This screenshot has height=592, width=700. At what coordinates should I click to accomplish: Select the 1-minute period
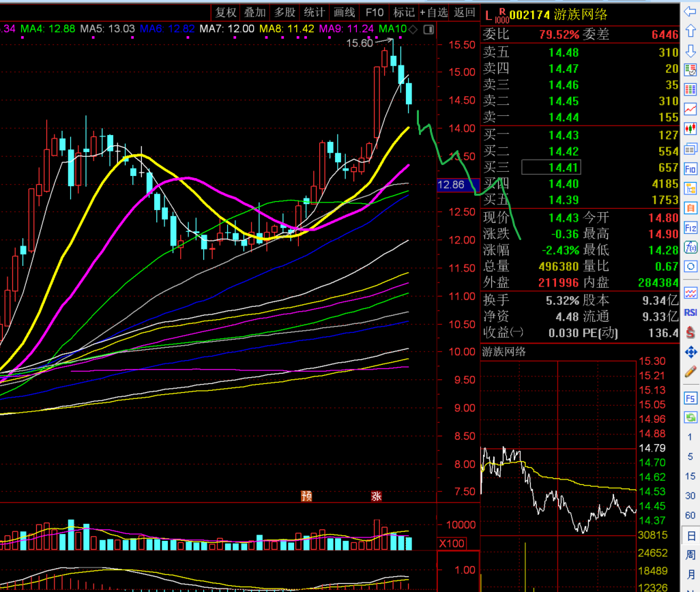point(690,436)
